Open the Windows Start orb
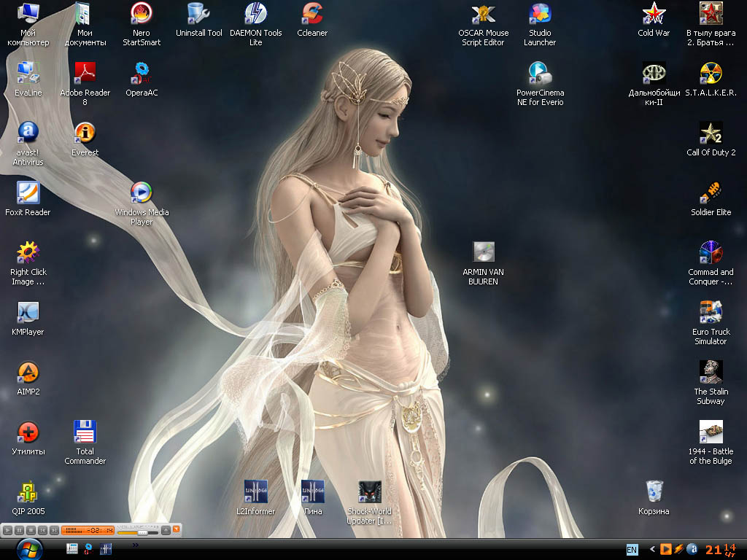Viewport: 747px width, 560px height. (x=29, y=550)
